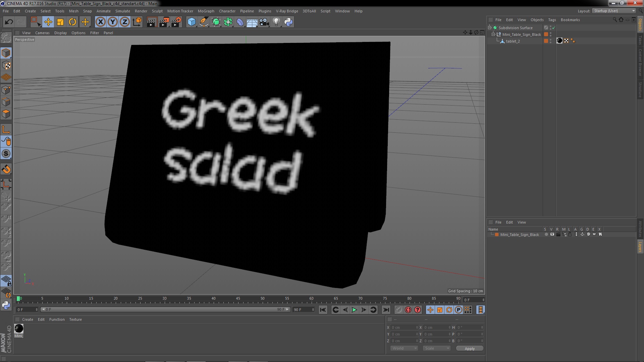This screenshot has width=644, height=362.
Task: Select the Rotate tool in the toolbar
Action: [x=72, y=22]
